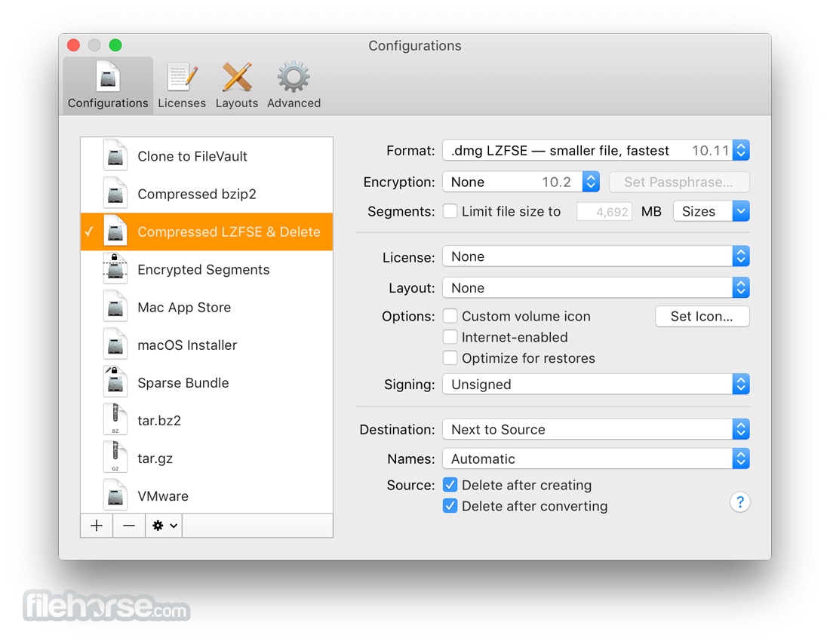This screenshot has height=644, width=830.
Task: Enable Internet-enabled checkbox
Action: [x=450, y=337]
